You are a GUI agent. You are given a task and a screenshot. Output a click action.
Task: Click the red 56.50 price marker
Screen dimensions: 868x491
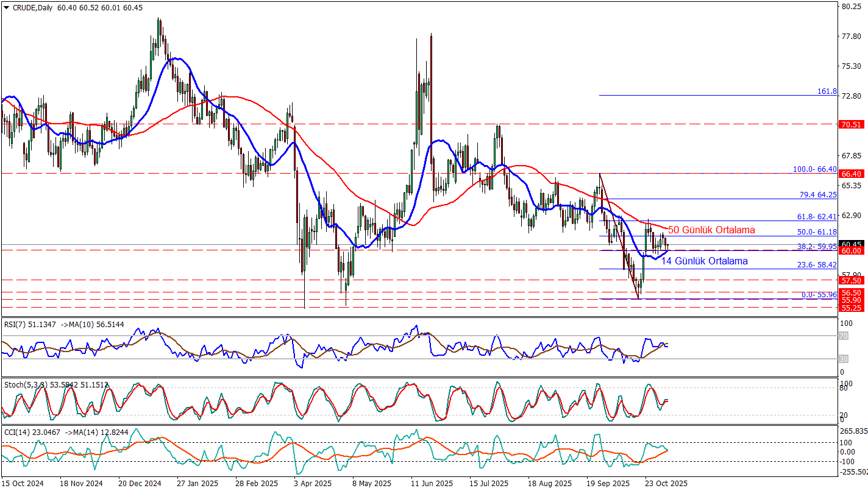click(x=851, y=292)
